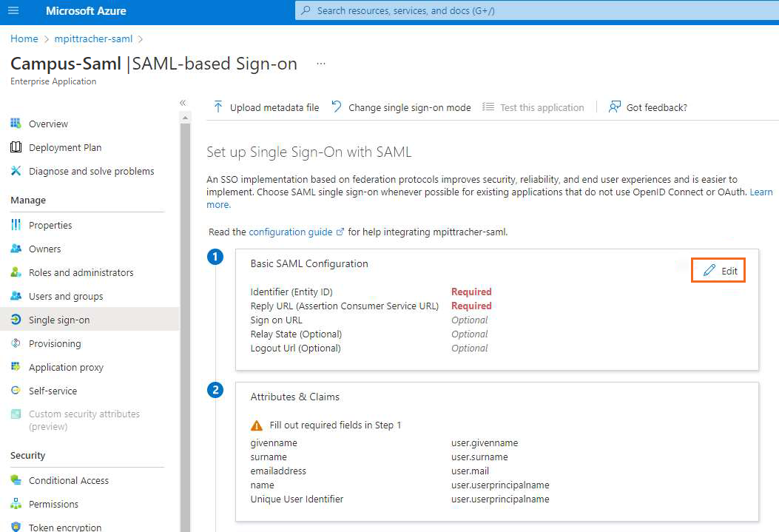
Task: Click Upload metadata file button
Action: 266,107
